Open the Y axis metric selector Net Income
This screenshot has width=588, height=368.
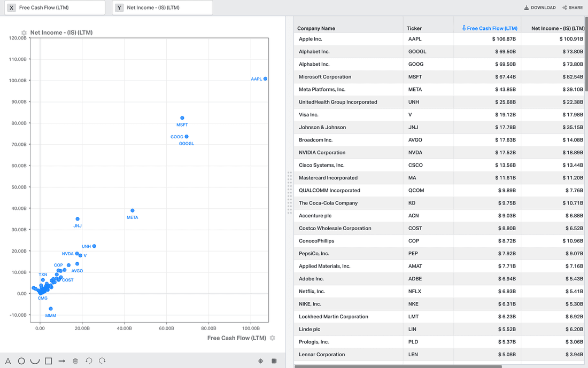[163, 7]
